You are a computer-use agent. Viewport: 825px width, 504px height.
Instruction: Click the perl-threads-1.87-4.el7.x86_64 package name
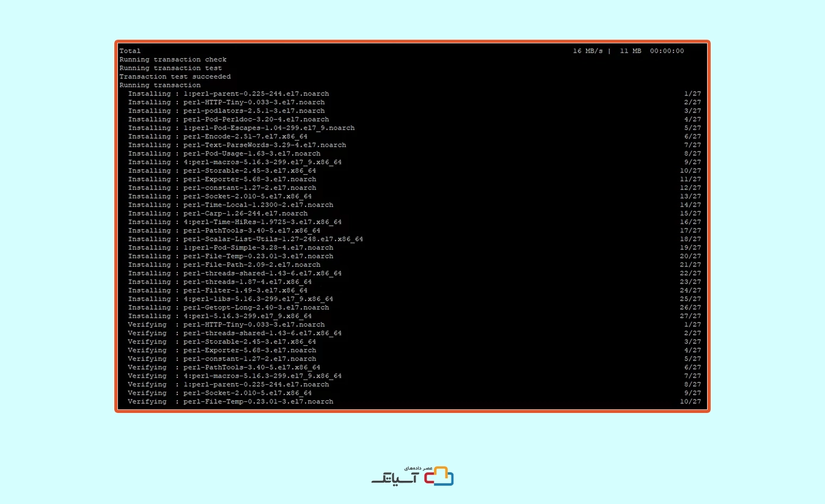coord(248,282)
